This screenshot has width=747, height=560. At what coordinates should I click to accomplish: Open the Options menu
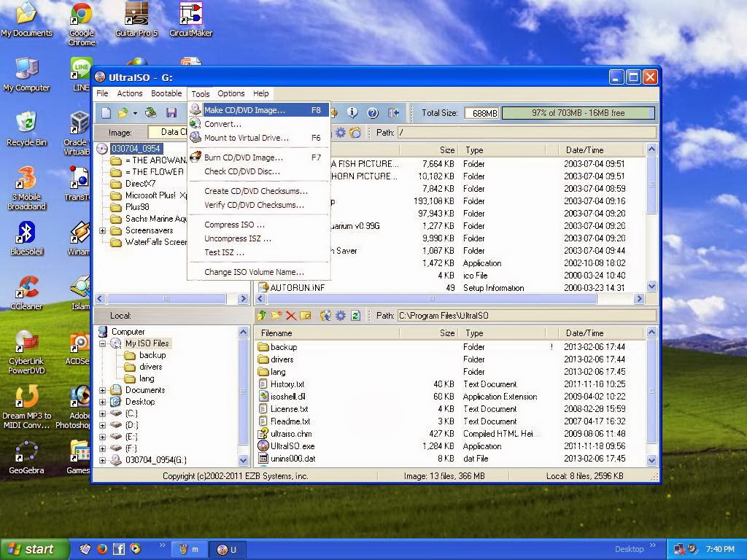point(231,93)
